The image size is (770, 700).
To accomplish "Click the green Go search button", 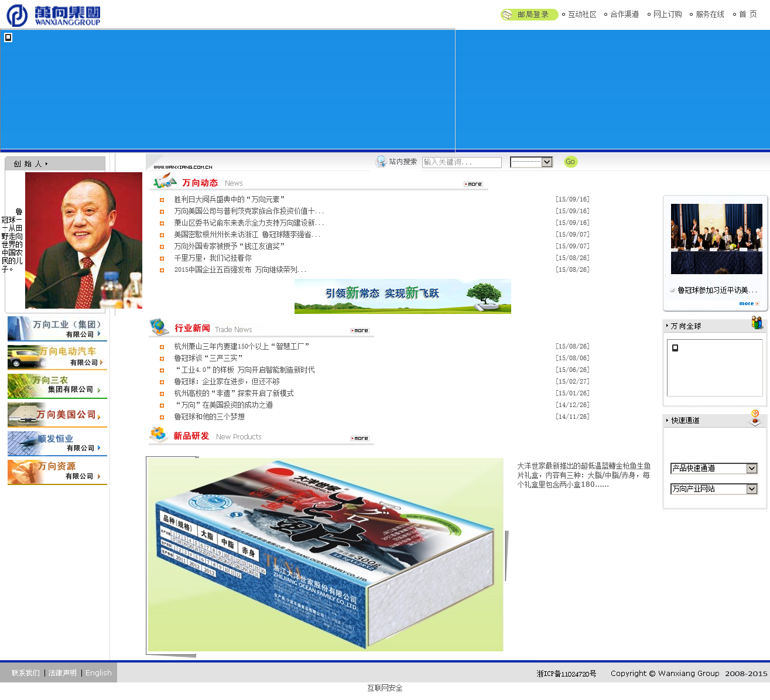I will point(571,162).
